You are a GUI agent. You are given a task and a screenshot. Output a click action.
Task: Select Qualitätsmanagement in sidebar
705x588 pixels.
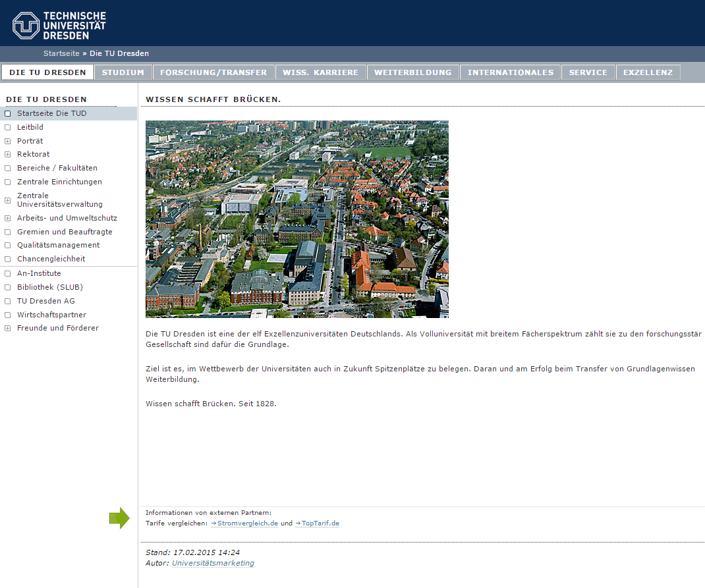59,245
